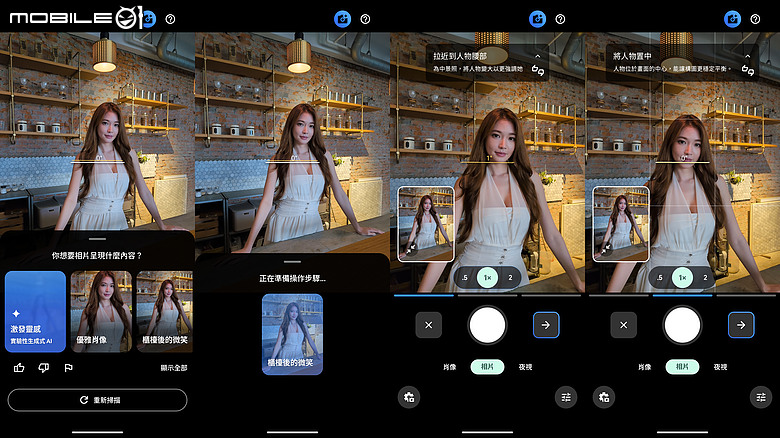Give thumbs down to the suggestions

click(x=44, y=368)
